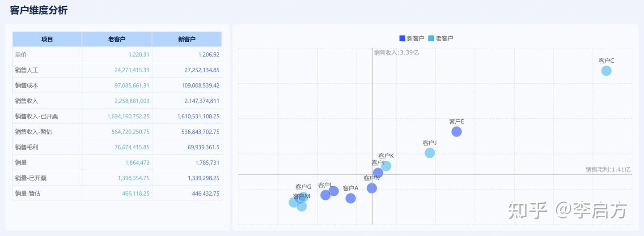Click the 老客户 column header
The height and width of the screenshot is (236, 644).
(x=117, y=39)
